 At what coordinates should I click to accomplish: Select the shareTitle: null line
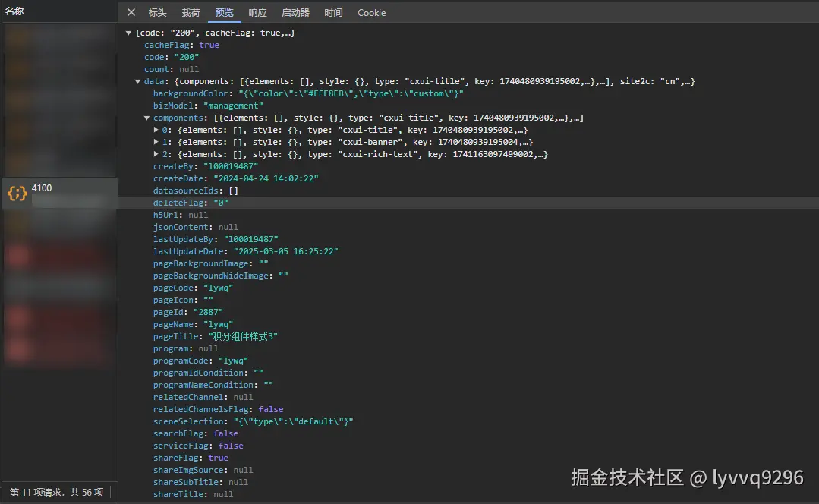[x=193, y=494]
